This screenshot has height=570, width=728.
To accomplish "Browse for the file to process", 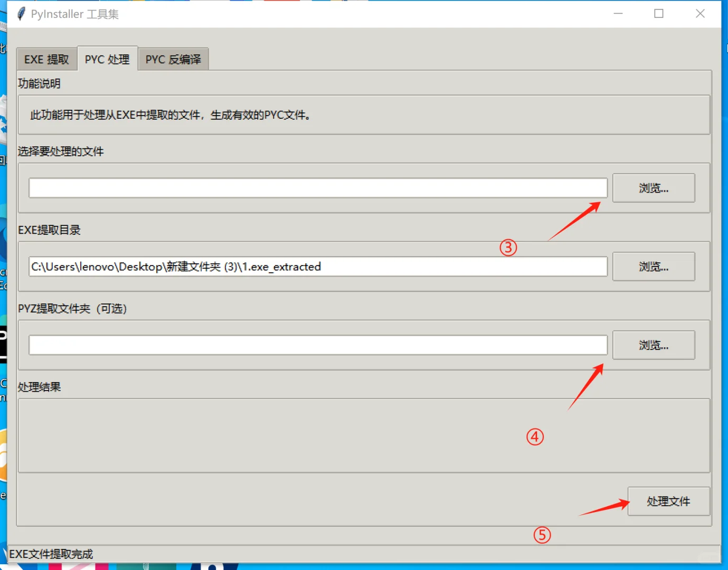I will (654, 188).
